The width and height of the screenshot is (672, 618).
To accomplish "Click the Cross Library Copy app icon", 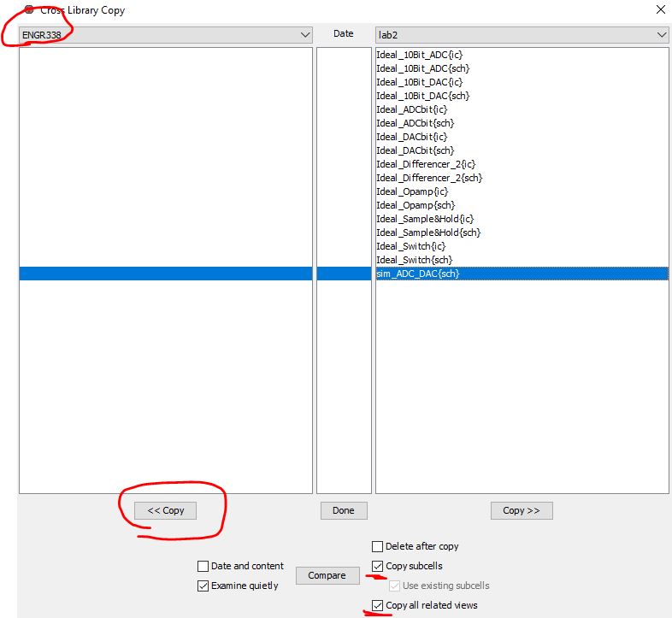I will (x=28, y=9).
